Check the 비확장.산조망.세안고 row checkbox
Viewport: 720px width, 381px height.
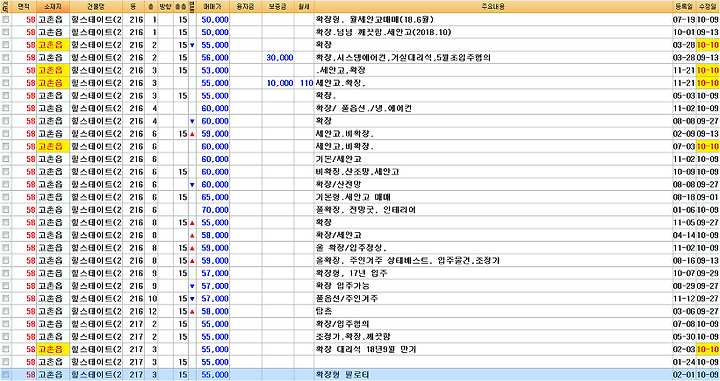pos(6,172)
